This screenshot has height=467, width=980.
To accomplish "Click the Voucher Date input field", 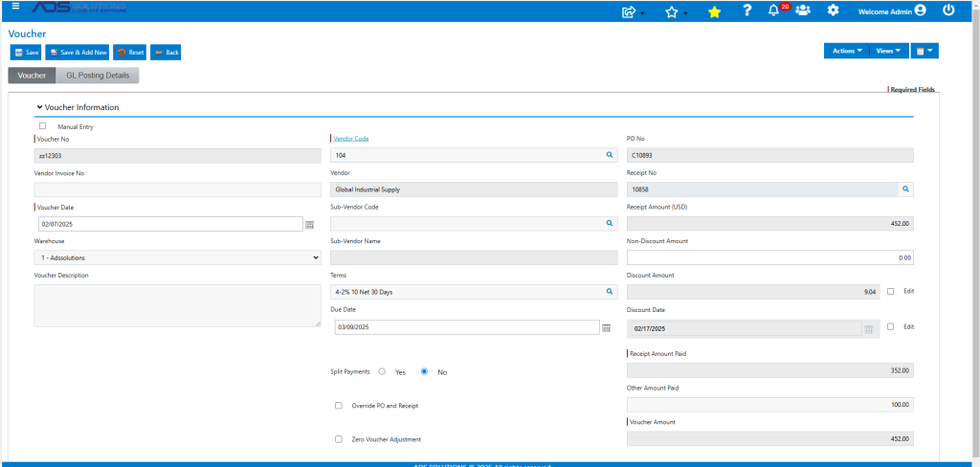I will pos(171,224).
